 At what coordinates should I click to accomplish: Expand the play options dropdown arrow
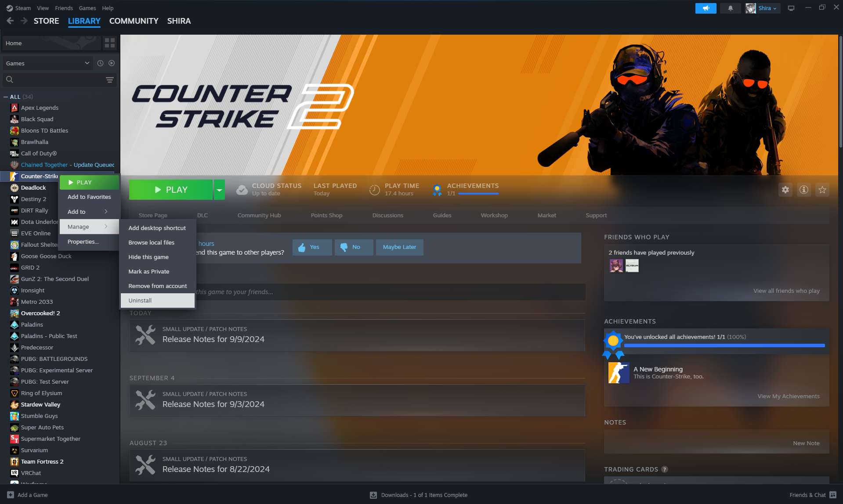[x=219, y=190]
